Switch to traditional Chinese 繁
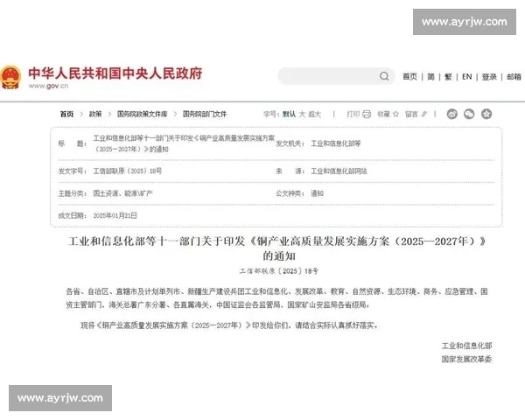Viewport: 525px width, 420px height. (x=448, y=77)
